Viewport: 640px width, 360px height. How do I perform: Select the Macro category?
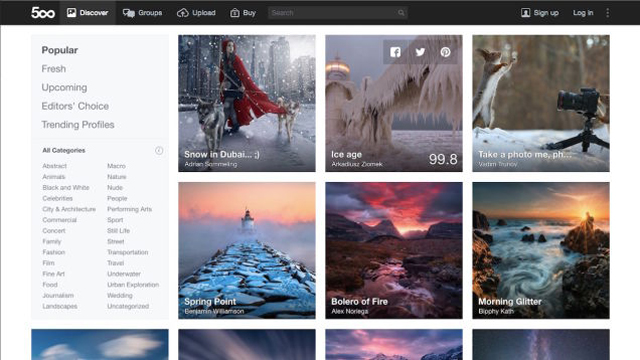coord(116,166)
